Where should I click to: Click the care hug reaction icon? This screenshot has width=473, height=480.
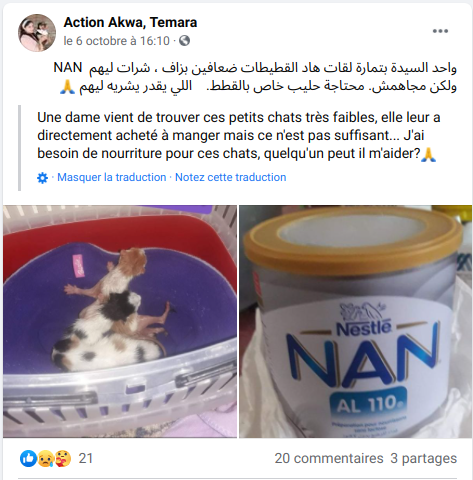(63, 459)
